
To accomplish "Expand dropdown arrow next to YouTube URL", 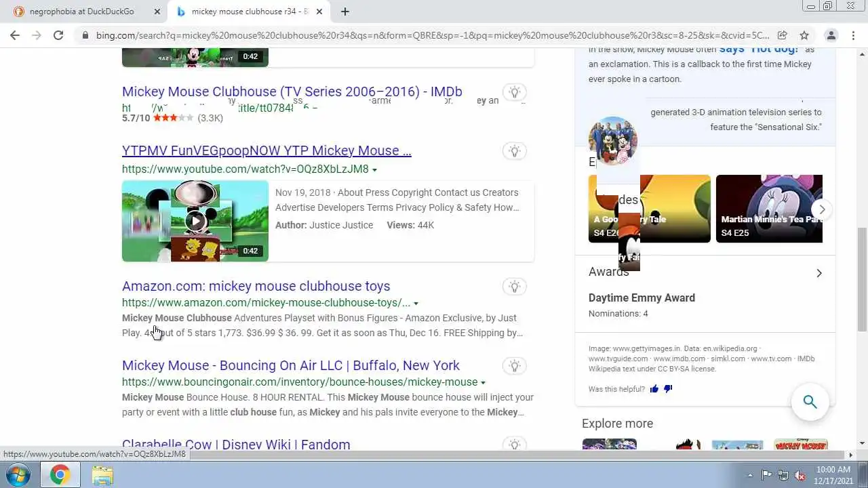I will [x=374, y=170].
